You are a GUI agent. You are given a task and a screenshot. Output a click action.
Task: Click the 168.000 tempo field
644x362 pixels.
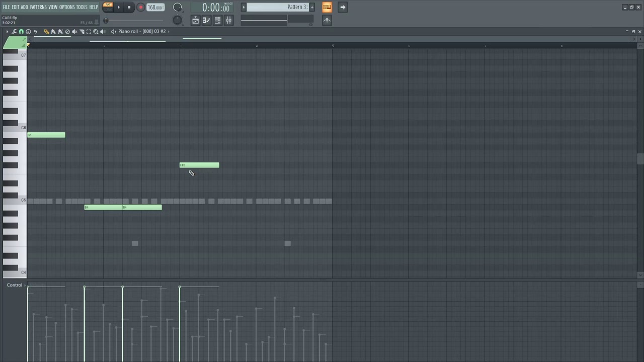click(x=155, y=8)
